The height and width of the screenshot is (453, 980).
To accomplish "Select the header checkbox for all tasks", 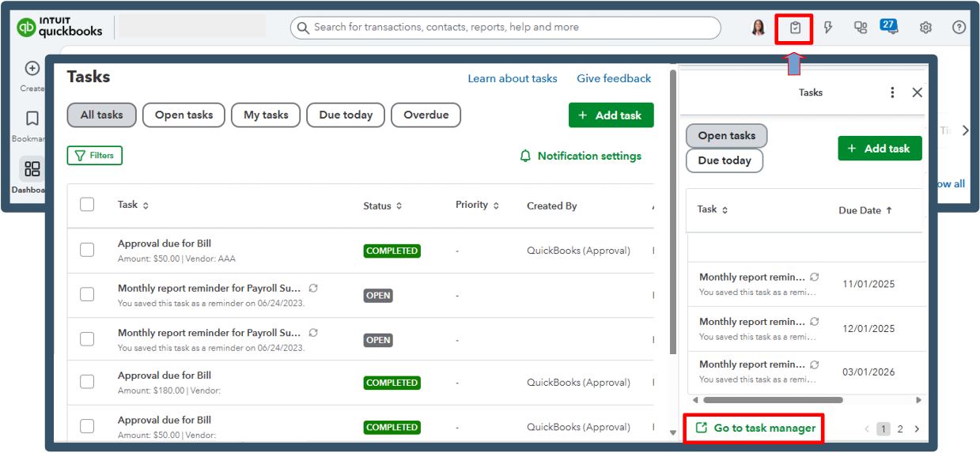I will 87,205.
